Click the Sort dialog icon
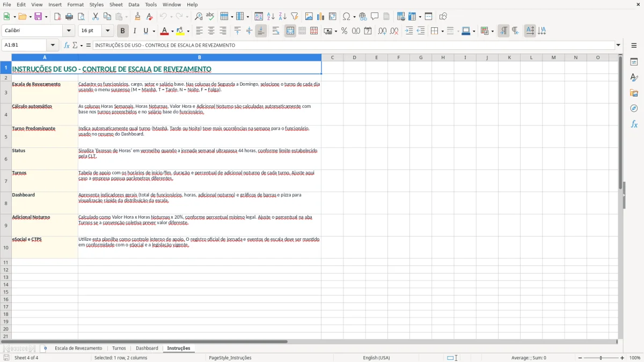The image size is (644, 362). click(x=259, y=17)
